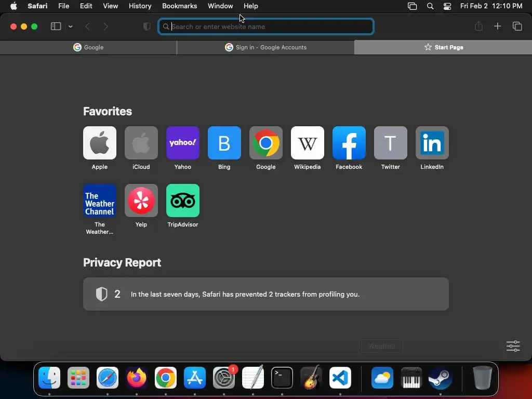Open the File menu
This screenshot has height=399, width=532.
[x=63, y=6]
